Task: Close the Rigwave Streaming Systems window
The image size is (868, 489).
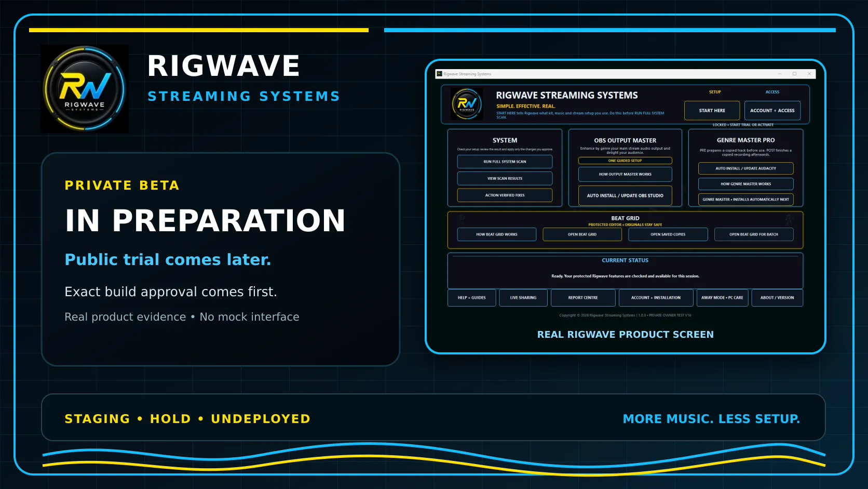Action: pyautogui.click(x=809, y=74)
